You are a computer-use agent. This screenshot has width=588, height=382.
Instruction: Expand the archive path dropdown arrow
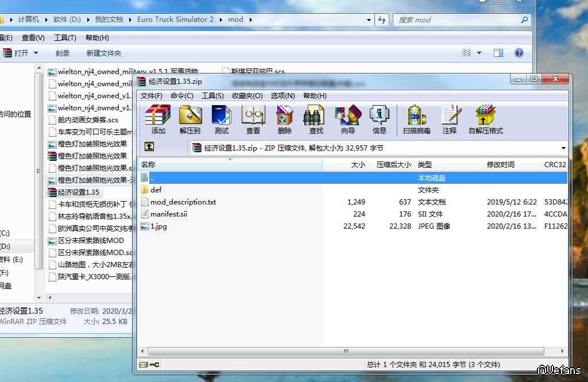563,148
